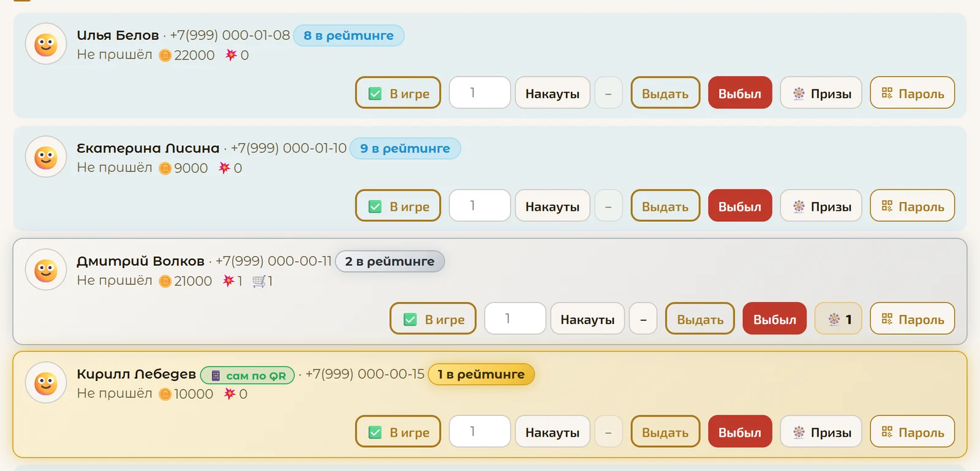Click the coin icon next to 22000
This screenshot has width=980, height=471.
coord(165,56)
